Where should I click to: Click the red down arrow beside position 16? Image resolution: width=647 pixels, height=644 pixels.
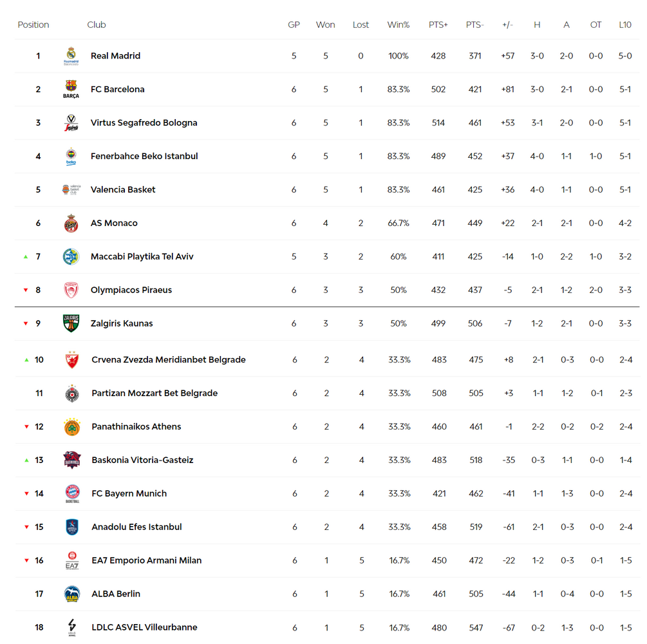26,561
